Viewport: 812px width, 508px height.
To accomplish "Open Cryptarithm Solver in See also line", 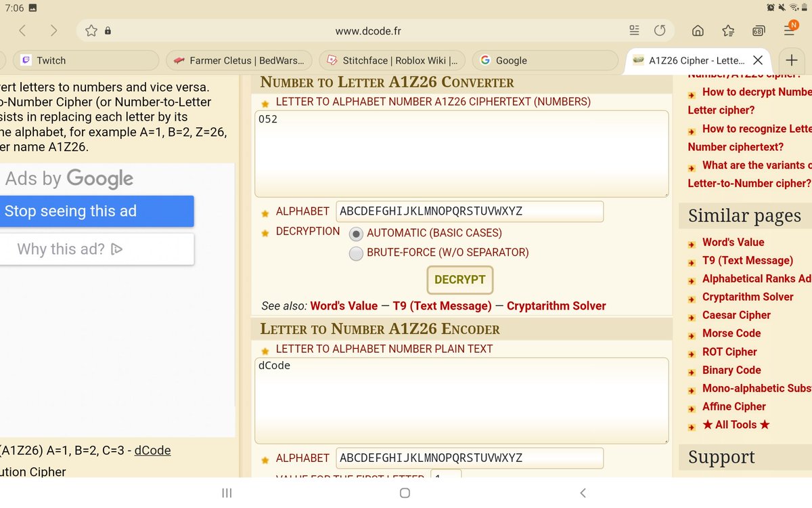I will coord(556,306).
